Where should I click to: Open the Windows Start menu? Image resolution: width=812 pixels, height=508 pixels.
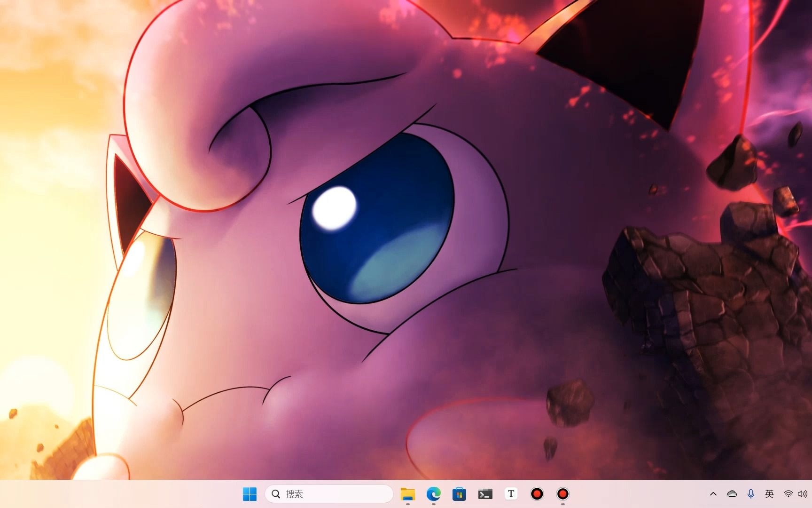[x=250, y=494]
